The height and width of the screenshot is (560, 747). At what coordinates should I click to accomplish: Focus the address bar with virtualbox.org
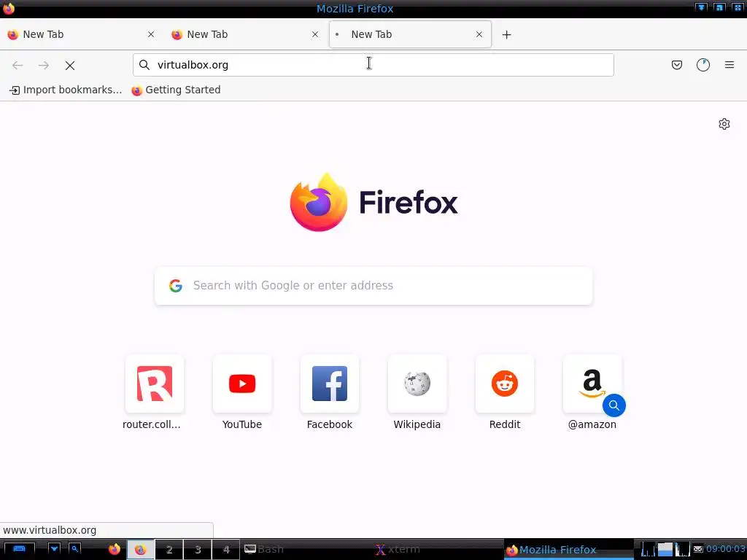[373, 65]
